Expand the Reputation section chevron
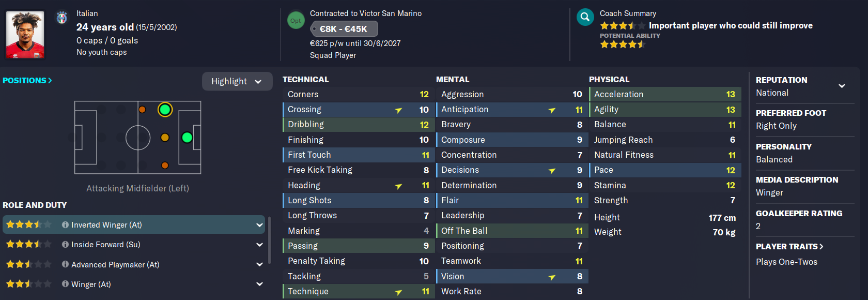Viewport: 868px width, 300px height. (842, 86)
